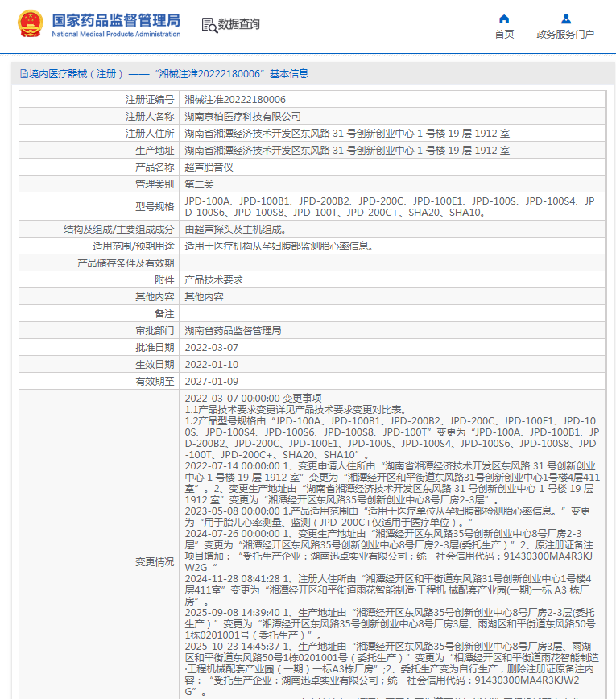Screen dimensions: 616x699
Task: Open the 数据查询 text label
Action: click(x=239, y=25)
